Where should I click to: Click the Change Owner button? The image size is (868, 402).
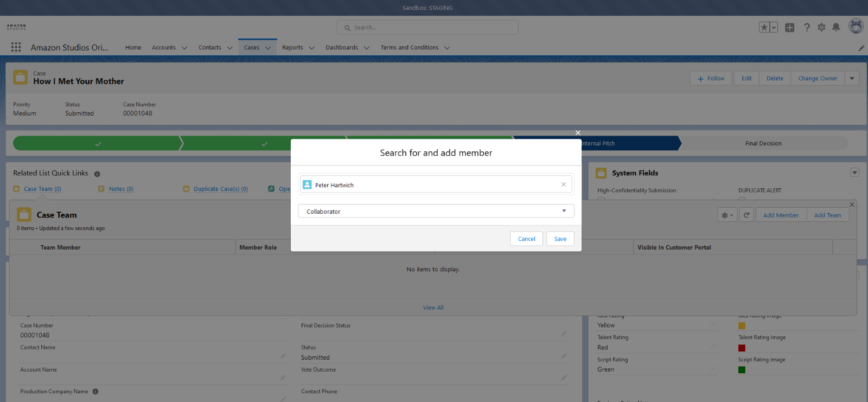[x=818, y=79]
